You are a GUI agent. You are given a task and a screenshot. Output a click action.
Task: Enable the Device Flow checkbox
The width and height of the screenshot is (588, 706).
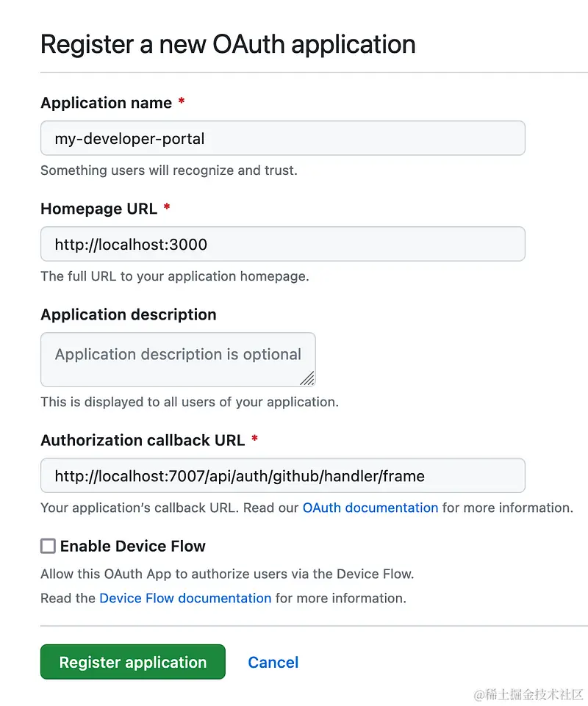point(48,546)
